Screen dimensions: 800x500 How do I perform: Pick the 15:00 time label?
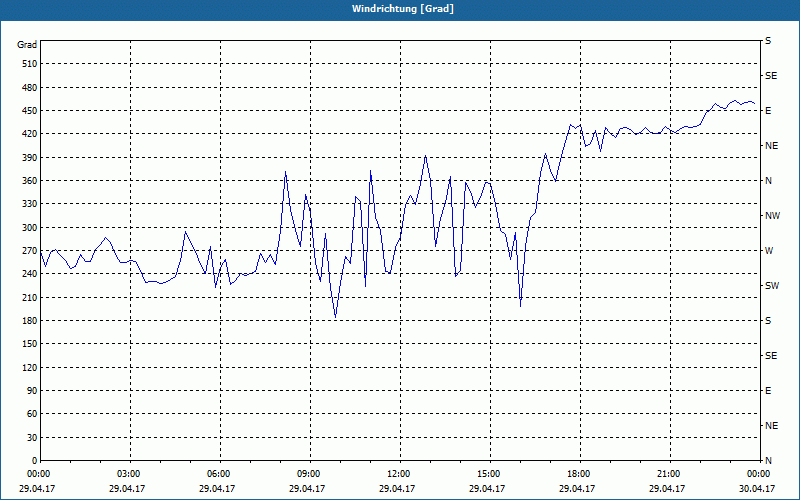click(x=487, y=474)
